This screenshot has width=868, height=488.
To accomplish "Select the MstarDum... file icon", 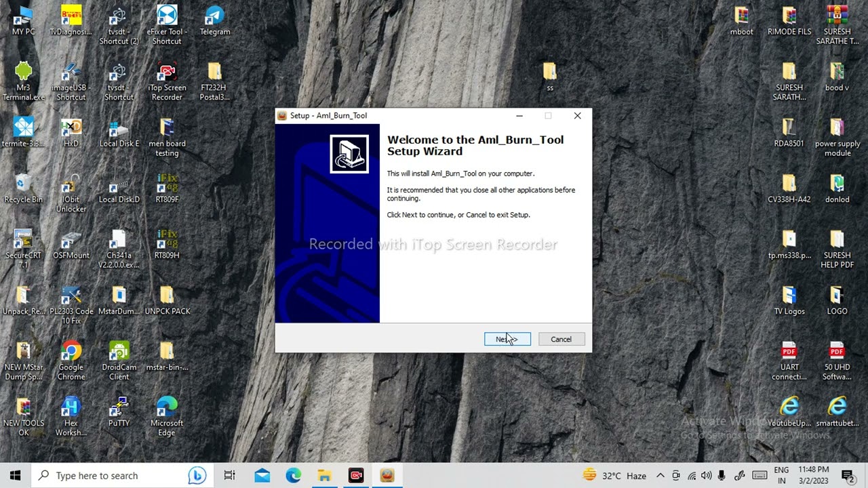I will [x=119, y=300].
